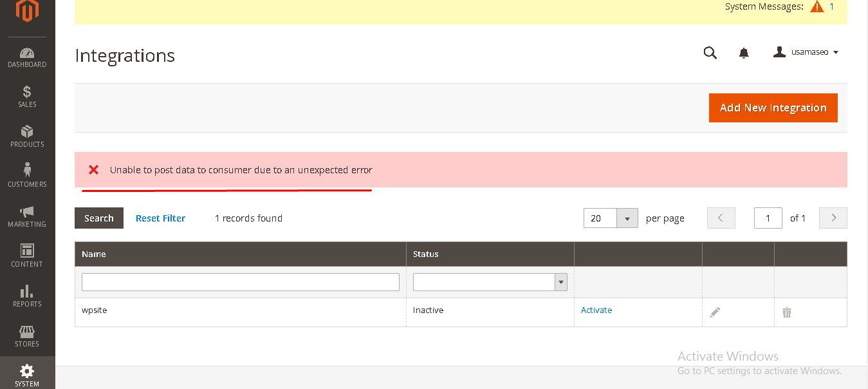Open the Customers sidebar menu

[27, 176]
